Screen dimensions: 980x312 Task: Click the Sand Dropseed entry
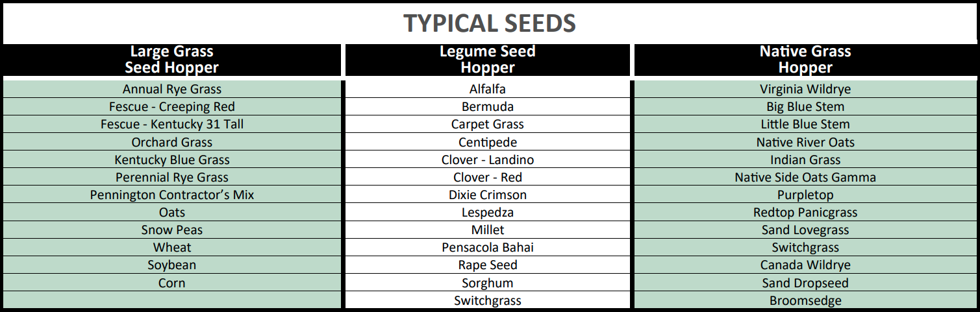click(x=805, y=283)
